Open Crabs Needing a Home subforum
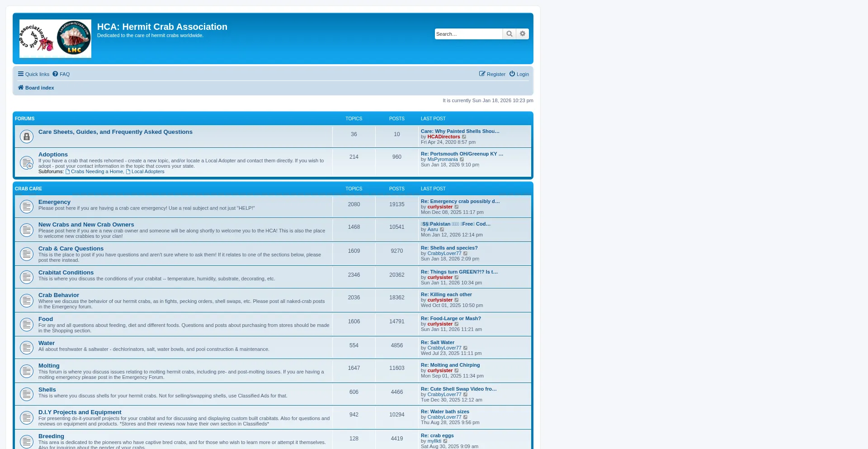Viewport: 868px width, 449px height. coord(96,172)
